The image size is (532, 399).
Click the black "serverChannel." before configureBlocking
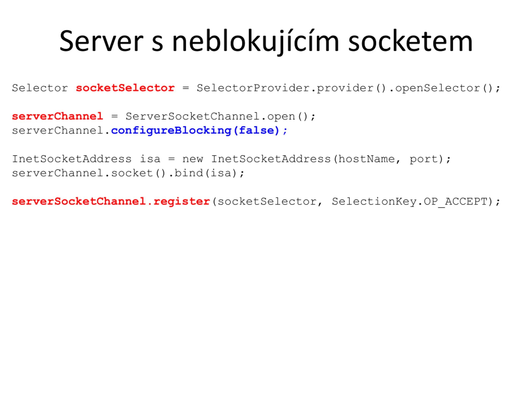tap(61, 131)
